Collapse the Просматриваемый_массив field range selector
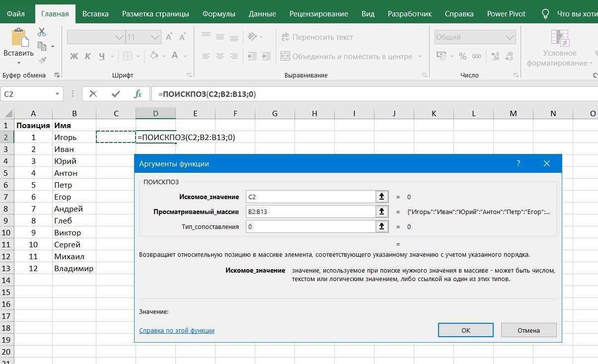This screenshot has height=364, width=598. coord(381,212)
